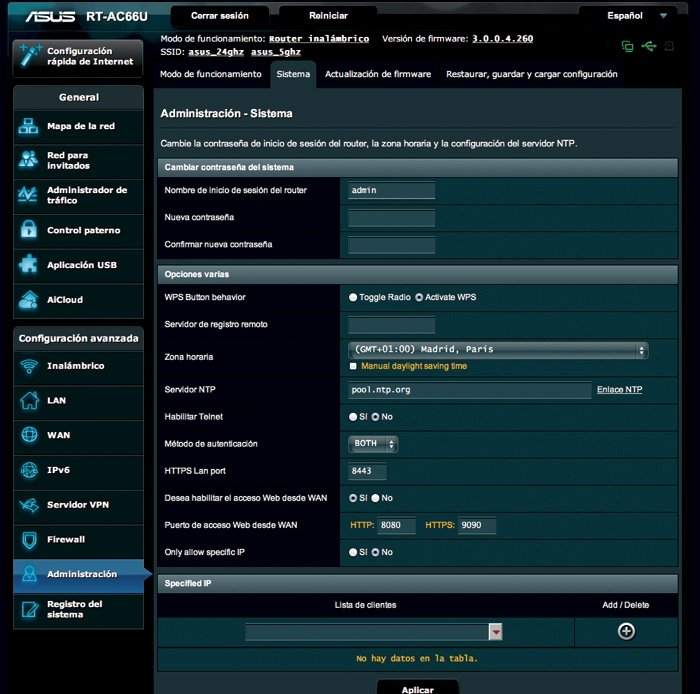This screenshot has height=694, width=700.
Task: Click the Control paterno padlock icon
Action: 29,229
